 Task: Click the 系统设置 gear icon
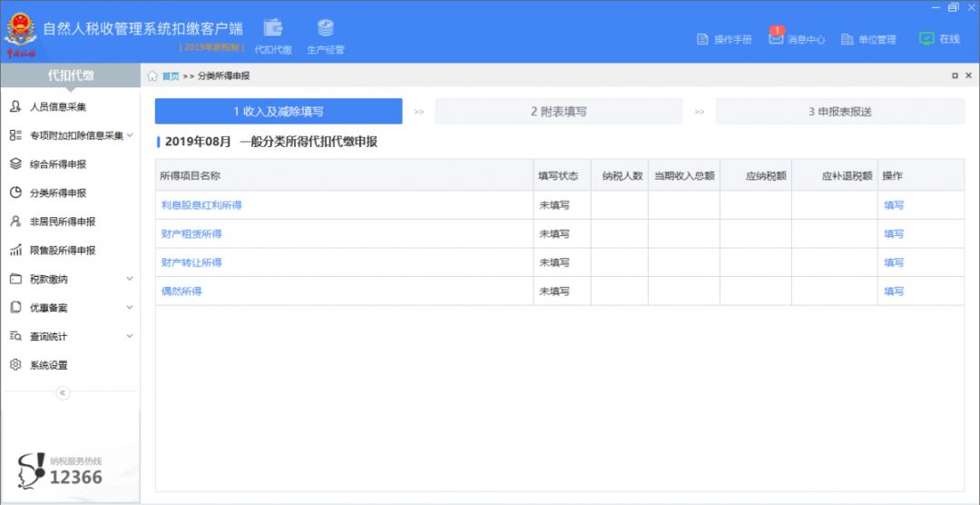15,365
